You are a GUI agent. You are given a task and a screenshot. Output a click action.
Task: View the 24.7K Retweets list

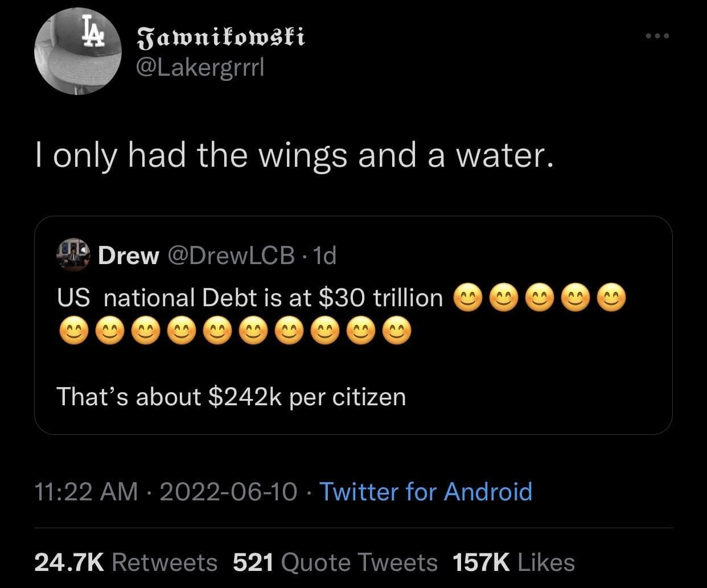coord(126,562)
